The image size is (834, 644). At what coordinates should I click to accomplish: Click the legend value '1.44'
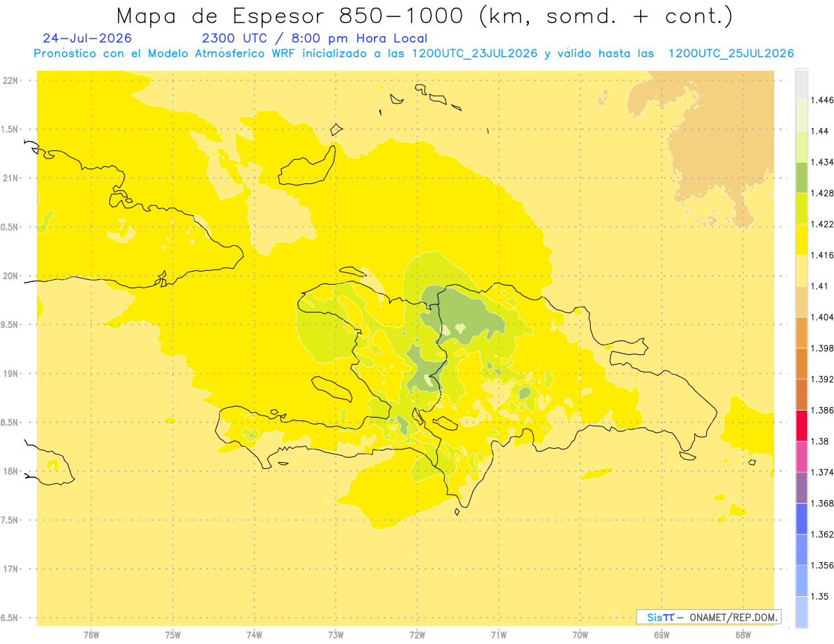click(x=819, y=131)
